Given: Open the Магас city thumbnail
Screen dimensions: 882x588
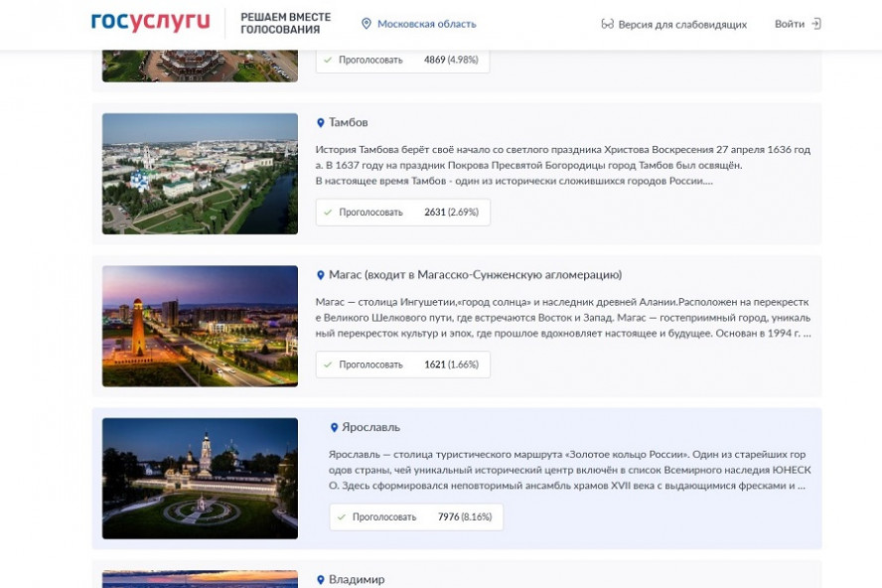Looking at the screenshot, I should 201,327.
